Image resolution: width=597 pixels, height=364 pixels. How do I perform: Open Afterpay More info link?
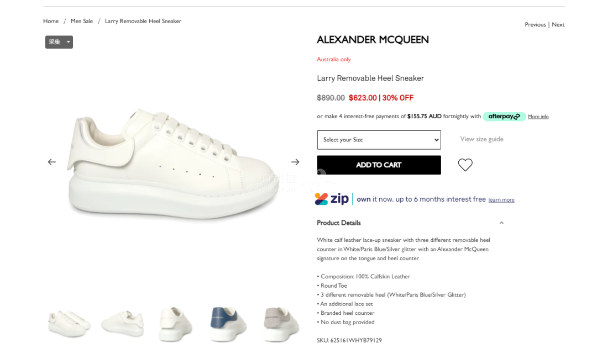tap(538, 117)
